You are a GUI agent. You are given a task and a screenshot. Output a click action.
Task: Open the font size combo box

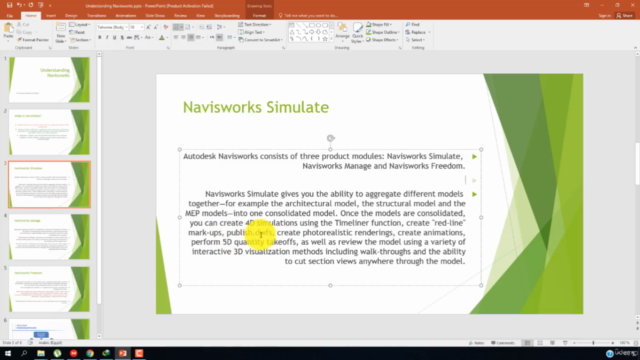coord(136,27)
